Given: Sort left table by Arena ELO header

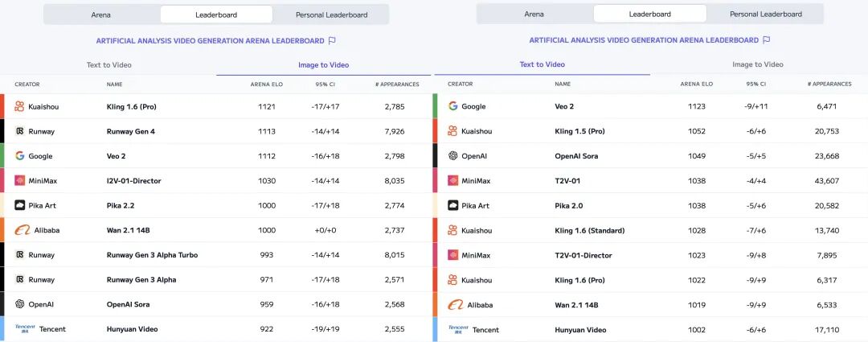Looking at the screenshot, I should tap(266, 84).
